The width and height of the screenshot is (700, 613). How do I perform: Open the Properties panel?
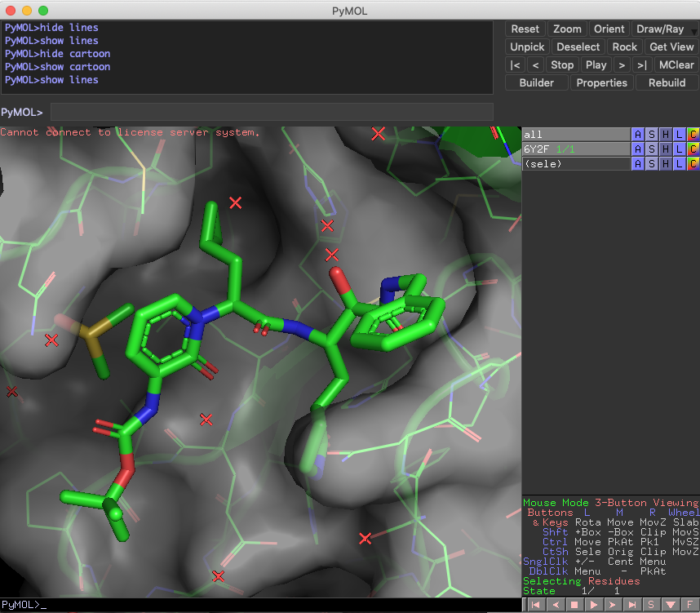pos(602,82)
